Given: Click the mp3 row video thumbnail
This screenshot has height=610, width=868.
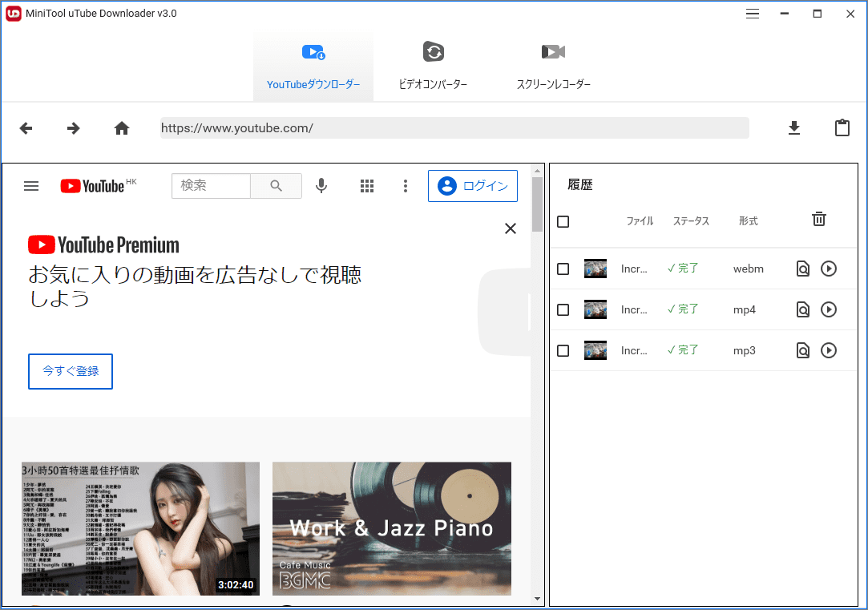Looking at the screenshot, I should tap(595, 350).
